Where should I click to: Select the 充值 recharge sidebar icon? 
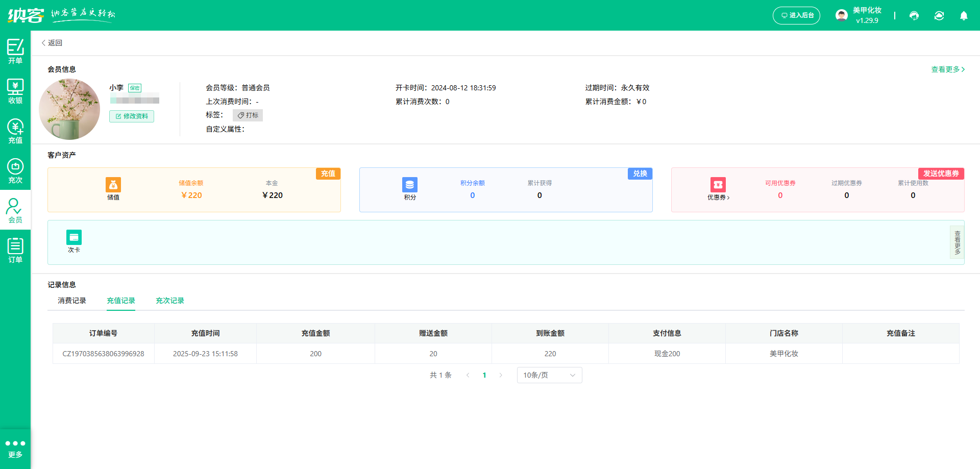tap(15, 131)
